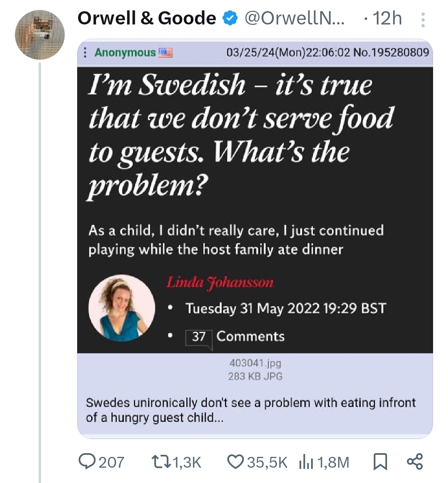Click the Orwell & Goode display name

click(x=147, y=18)
